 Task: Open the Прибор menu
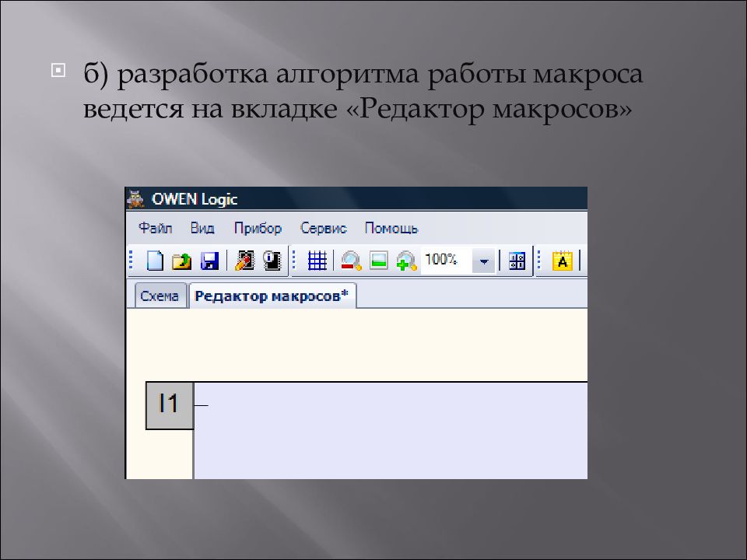click(258, 229)
